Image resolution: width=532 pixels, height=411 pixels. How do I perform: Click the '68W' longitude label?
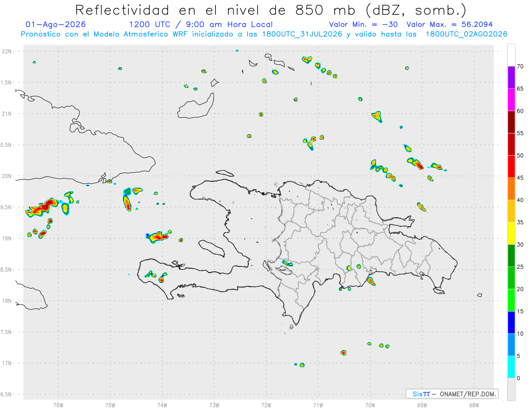click(x=474, y=405)
